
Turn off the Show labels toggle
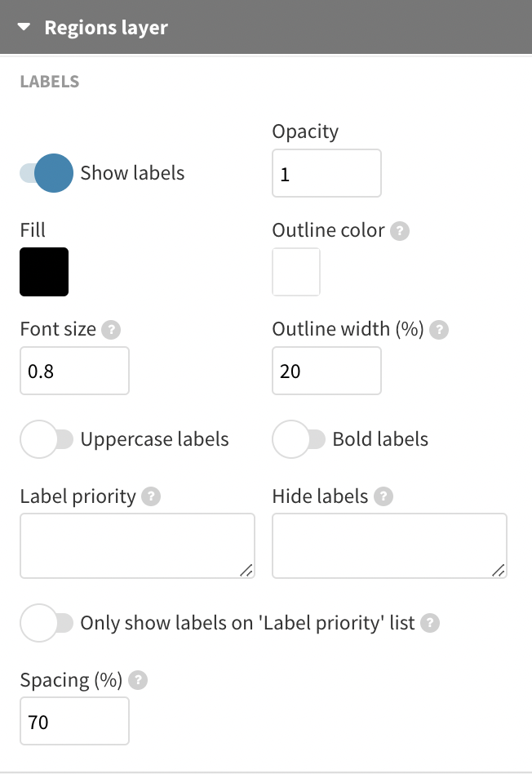click(47, 173)
